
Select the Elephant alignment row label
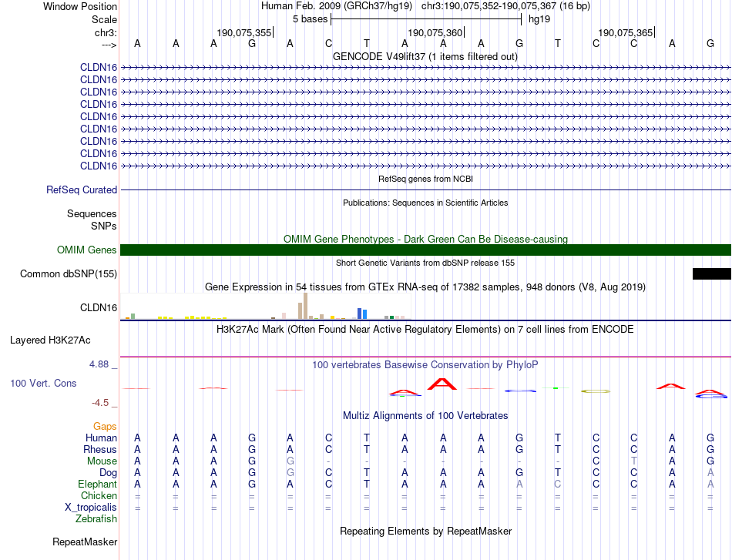pyautogui.click(x=97, y=485)
